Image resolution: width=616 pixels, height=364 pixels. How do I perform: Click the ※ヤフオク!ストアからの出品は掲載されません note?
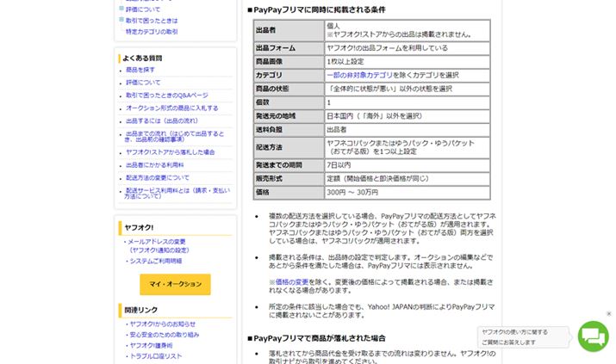(399, 34)
